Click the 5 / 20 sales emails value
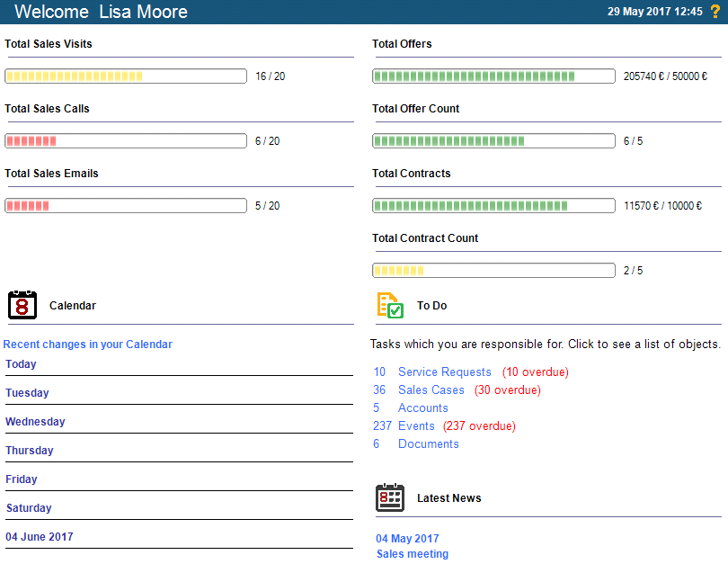The width and height of the screenshot is (728, 564). pyautogui.click(x=268, y=205)
